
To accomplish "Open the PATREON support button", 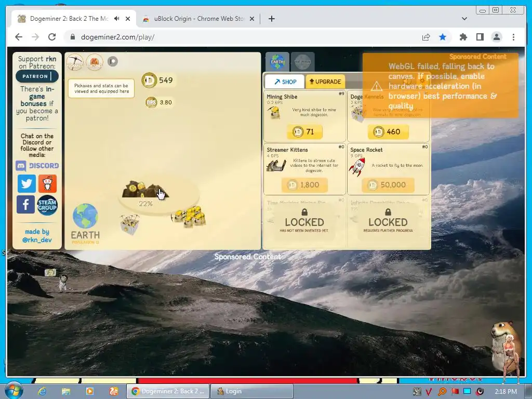I will point(37,76).
